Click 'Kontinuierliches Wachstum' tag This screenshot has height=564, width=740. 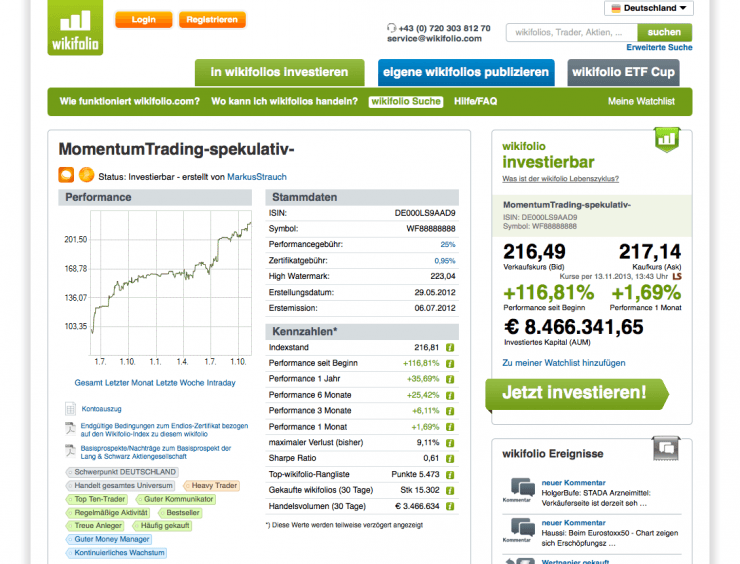coord(116,553)
